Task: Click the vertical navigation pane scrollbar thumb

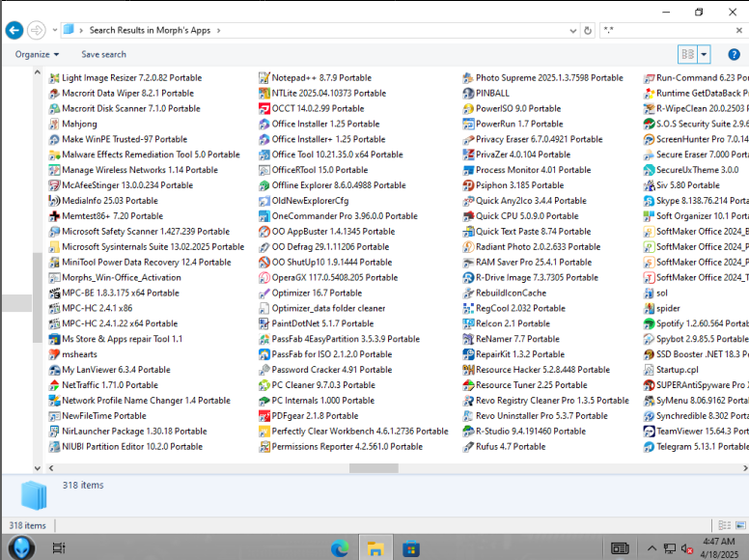Action: [x=37, y=297]
